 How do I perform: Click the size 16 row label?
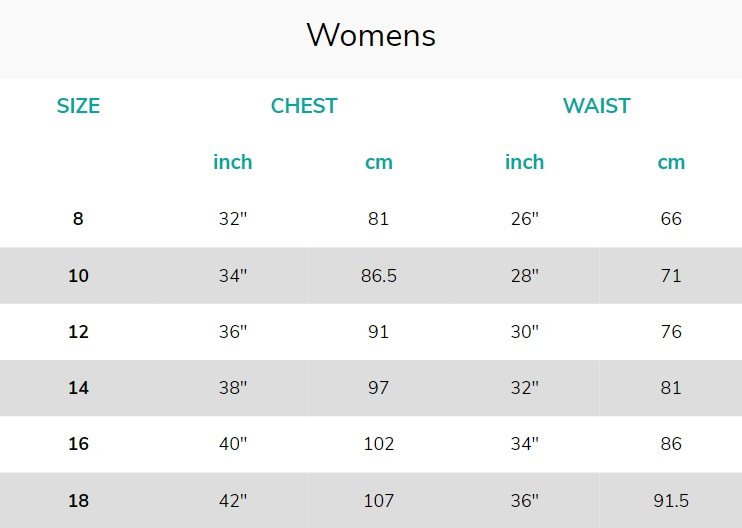coord(78,444)
